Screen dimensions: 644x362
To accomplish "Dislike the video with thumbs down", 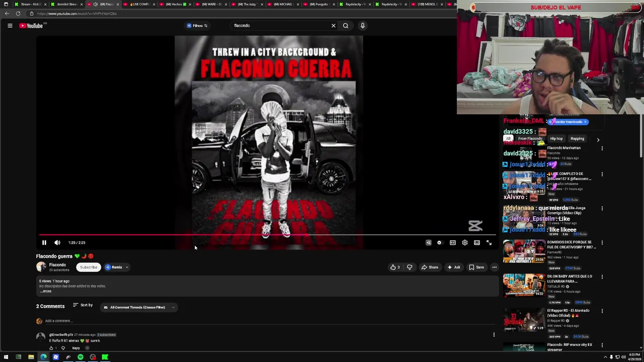I will [x=410, y=267].
